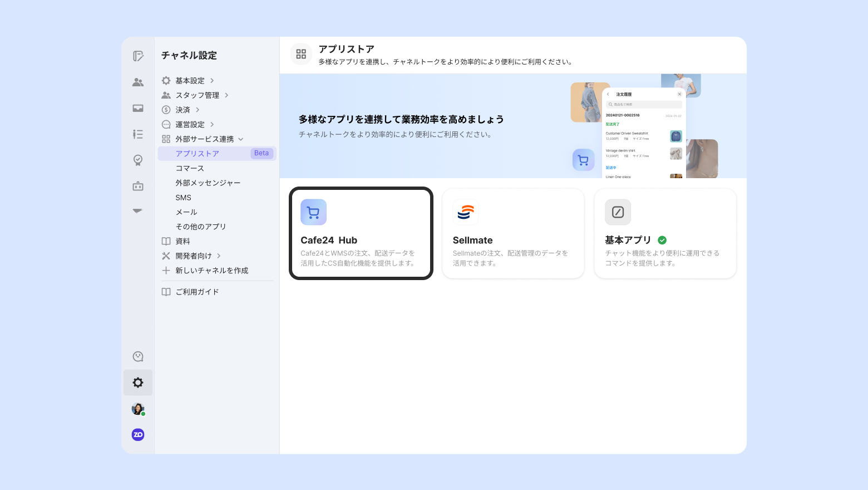Click the 基本アプリ slash icon

pos(618,212)
